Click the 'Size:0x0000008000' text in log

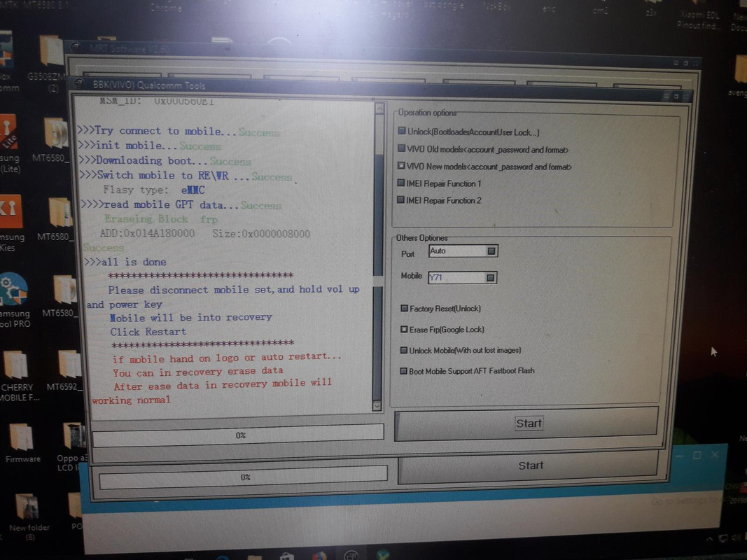tap(261, 233)
